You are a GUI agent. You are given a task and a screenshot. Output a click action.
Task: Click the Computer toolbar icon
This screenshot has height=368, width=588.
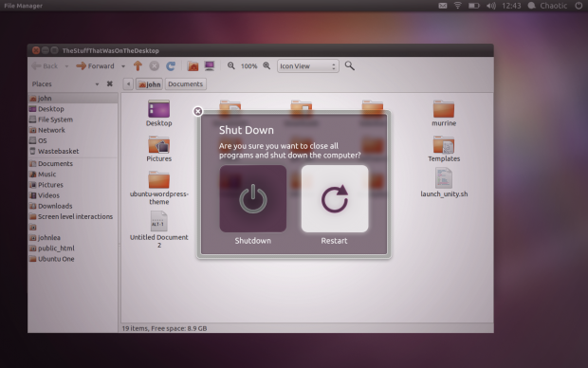tap(210, 66)
